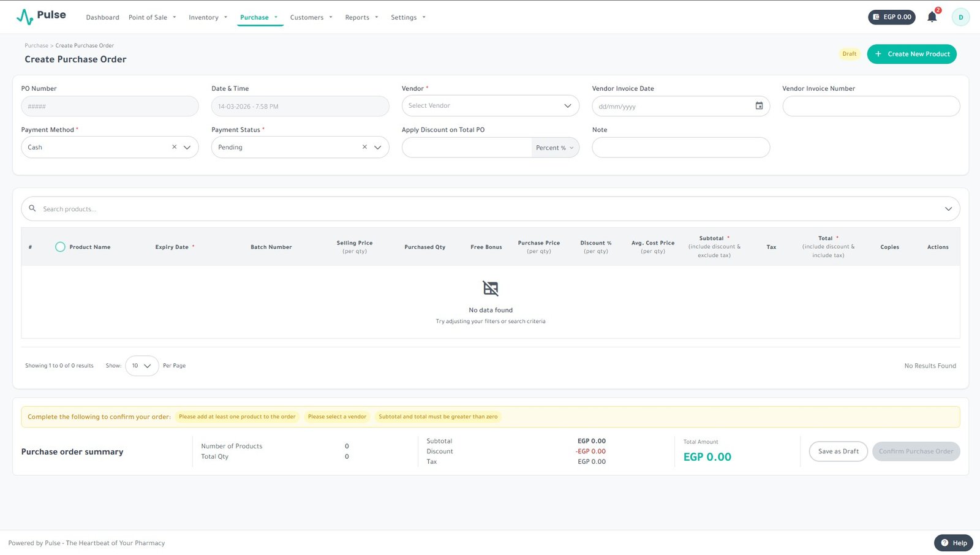This screenshot has width=980, height=555.
Task: Open the calendar picker for Vendor Invoice Date
Action: tap(759, 106)
